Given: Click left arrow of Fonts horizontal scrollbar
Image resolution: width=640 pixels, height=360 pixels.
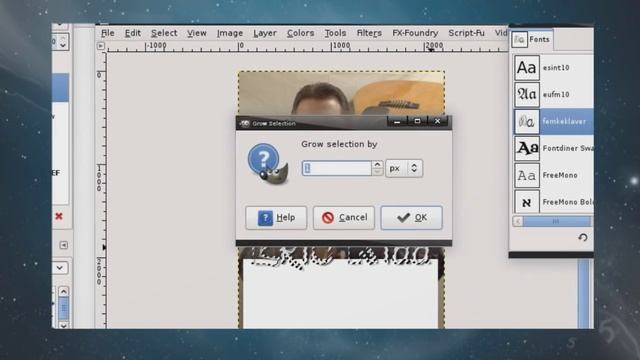Looking at the screenshot, I should [518, 221].
